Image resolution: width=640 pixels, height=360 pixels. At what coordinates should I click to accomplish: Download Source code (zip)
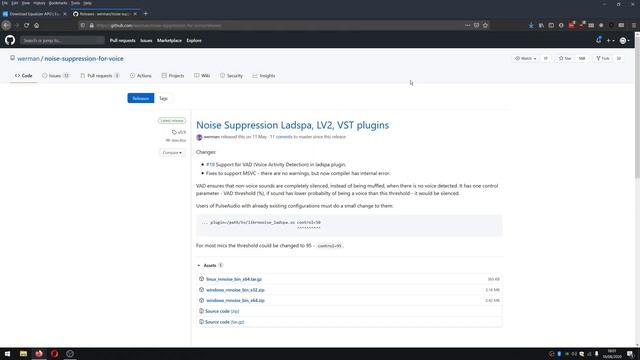click(x=222, y=311)
